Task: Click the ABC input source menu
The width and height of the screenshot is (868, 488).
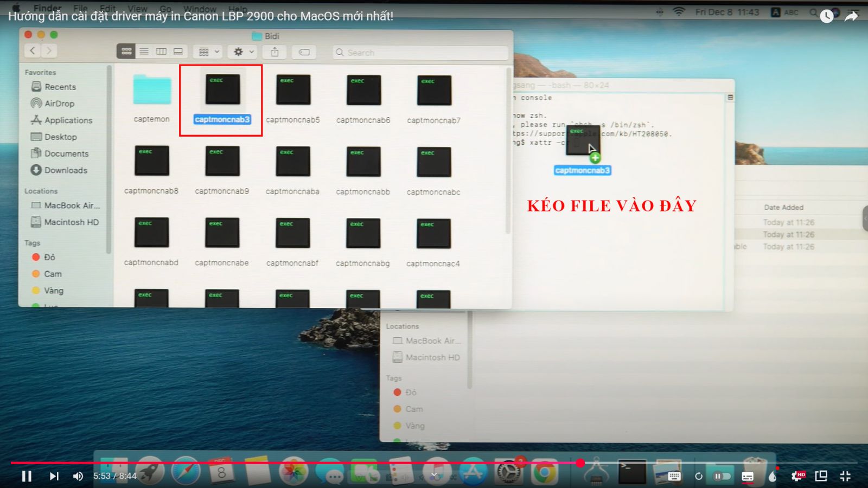Action: click(785, 12)
